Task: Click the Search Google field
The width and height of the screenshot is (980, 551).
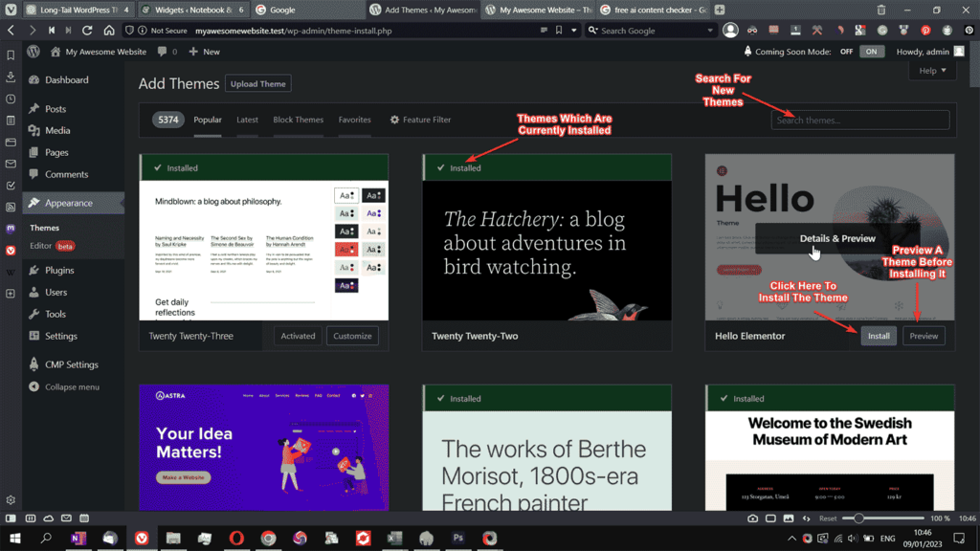Action: [x=652, y=30]
